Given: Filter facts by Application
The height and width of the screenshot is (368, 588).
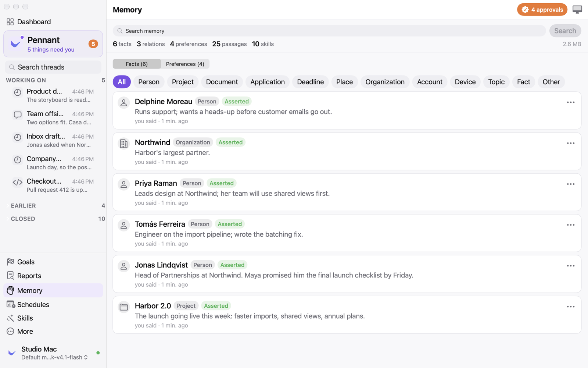Looking at the screenshot, I should pos(268,82).
